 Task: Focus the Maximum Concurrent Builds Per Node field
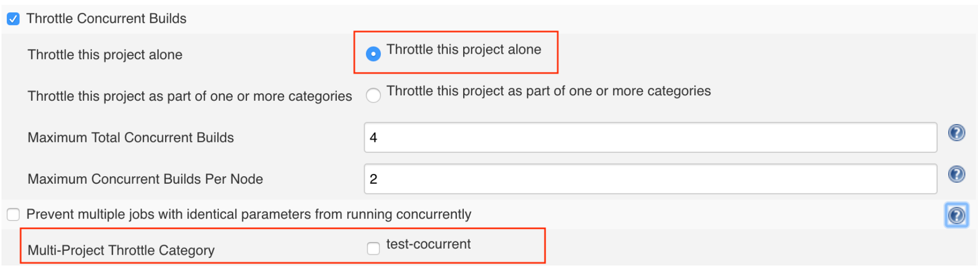click(x=650, y=179)
